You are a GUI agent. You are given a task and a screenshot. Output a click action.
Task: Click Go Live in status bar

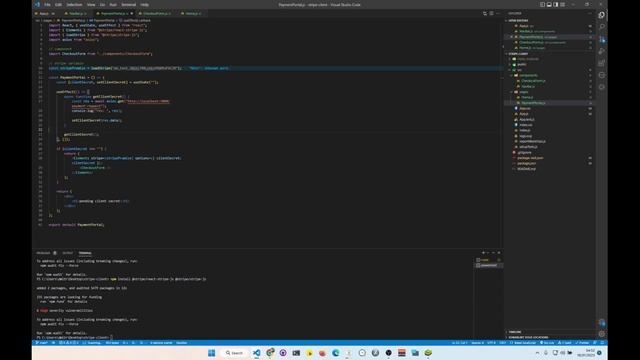click(547, 343)
